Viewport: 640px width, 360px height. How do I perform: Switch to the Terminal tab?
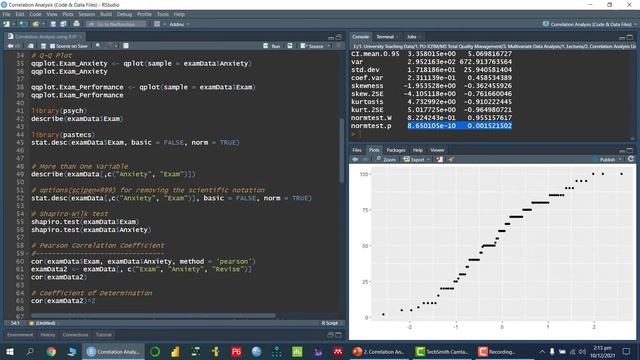pyautogui.click(x=385, y=37)
